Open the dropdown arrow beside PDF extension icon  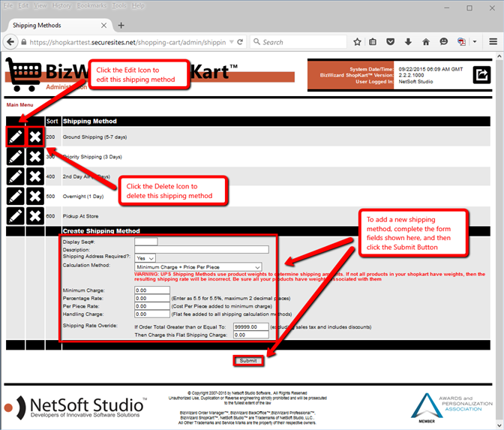point(475,42)
